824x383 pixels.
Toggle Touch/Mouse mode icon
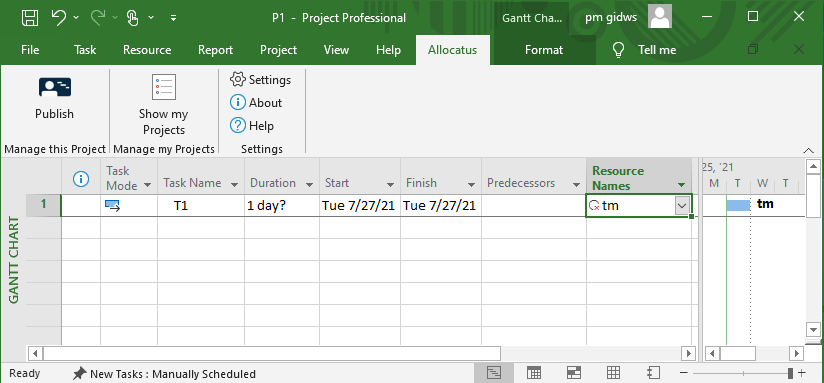132,18
